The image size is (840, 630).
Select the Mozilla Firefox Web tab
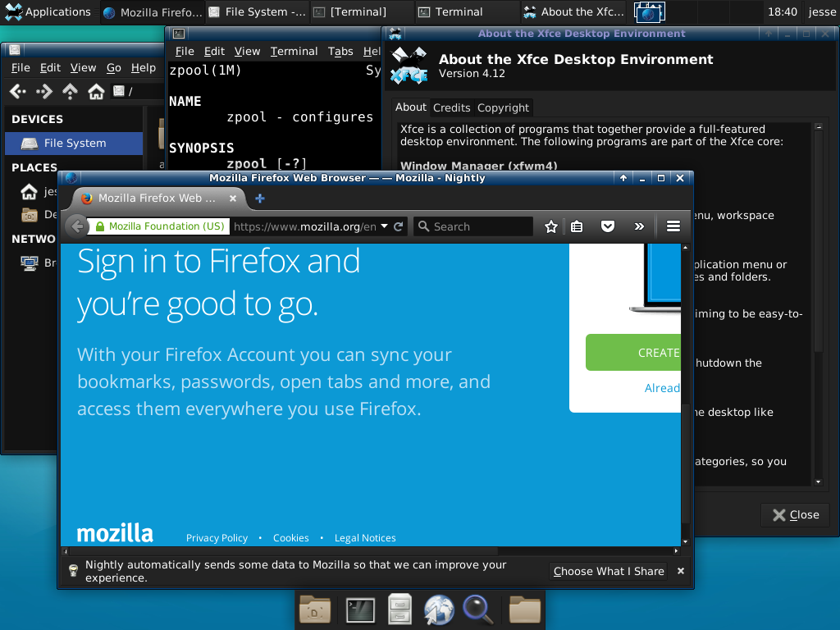(158, 199)
